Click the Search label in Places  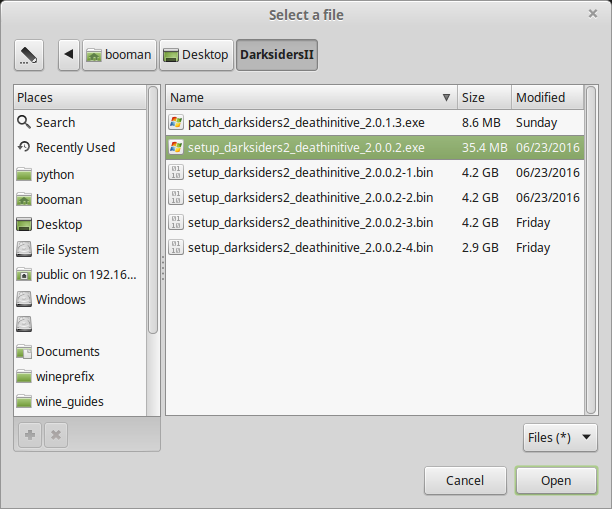point(55,123)
